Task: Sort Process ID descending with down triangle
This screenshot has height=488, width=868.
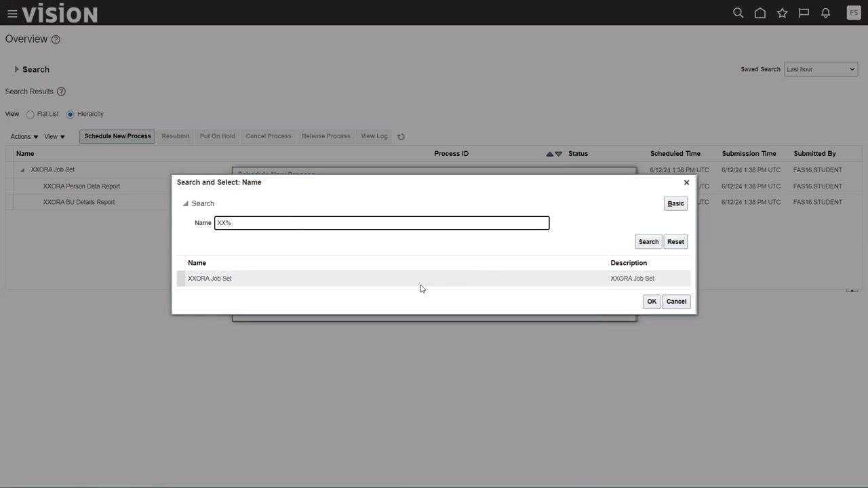Action: click(x=559, y=154)
